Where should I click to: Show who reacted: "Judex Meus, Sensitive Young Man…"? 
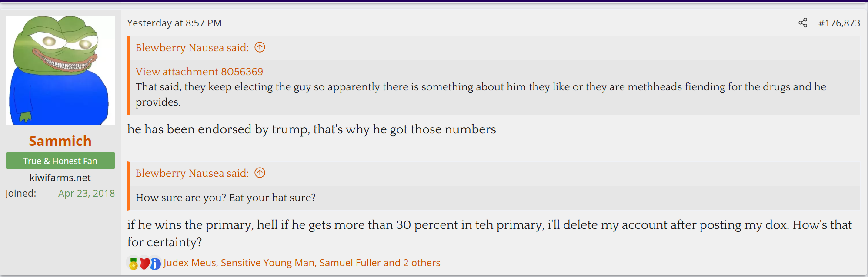[302, 263]
